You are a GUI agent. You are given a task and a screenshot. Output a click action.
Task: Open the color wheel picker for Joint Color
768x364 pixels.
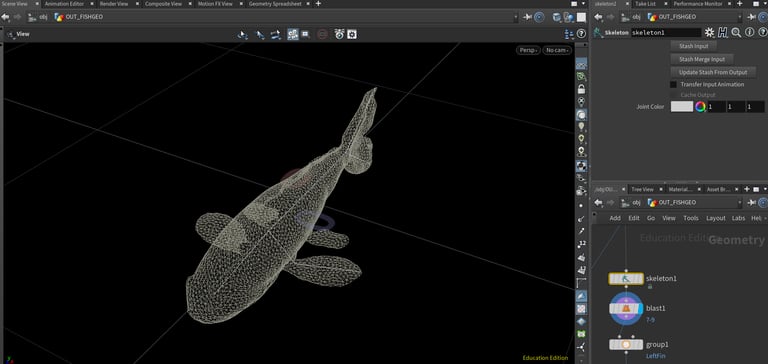(x=700, y=106)
